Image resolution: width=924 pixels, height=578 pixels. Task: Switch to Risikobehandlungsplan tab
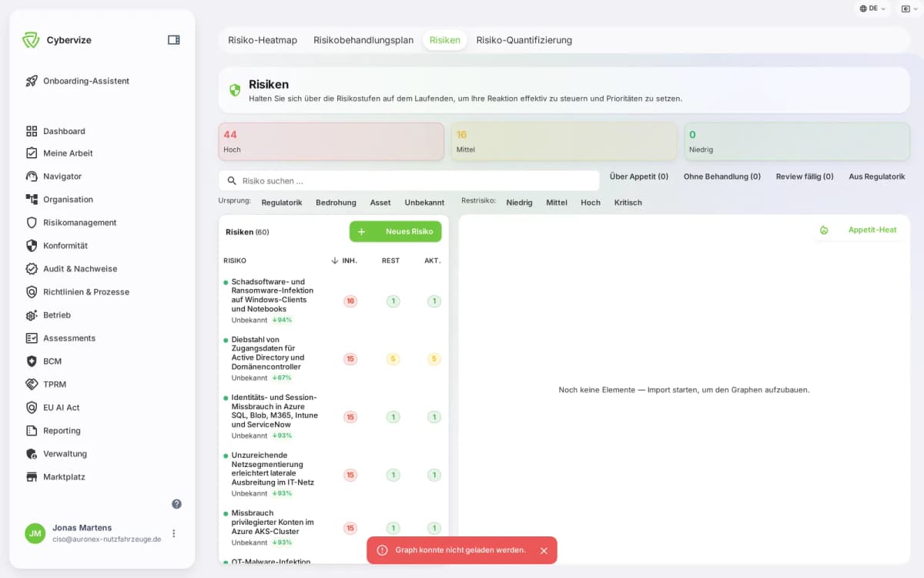[363, 40]
